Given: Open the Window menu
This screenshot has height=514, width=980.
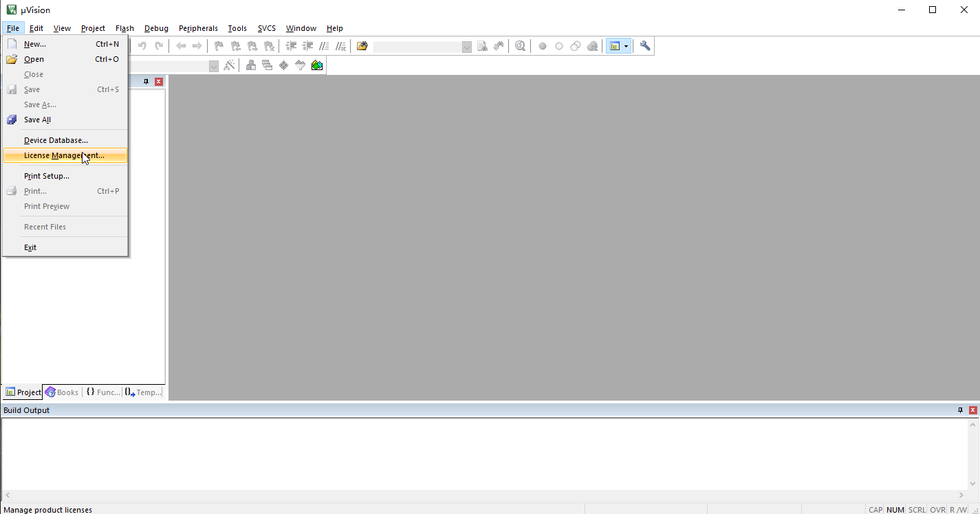Looking at the screenshot, I should [x=301, y=28].
